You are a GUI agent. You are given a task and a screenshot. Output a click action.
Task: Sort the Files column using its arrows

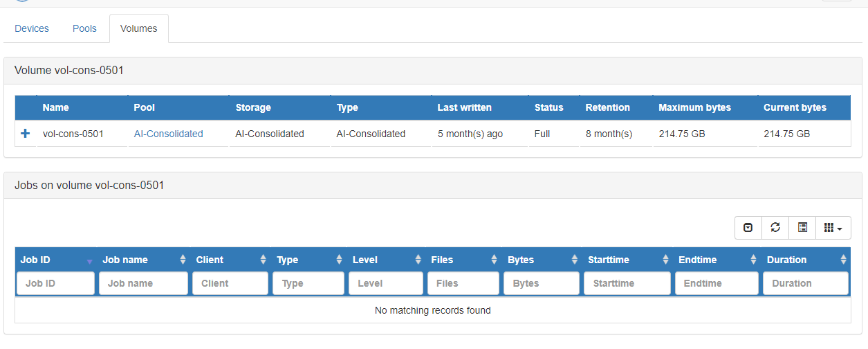point(494,260)
